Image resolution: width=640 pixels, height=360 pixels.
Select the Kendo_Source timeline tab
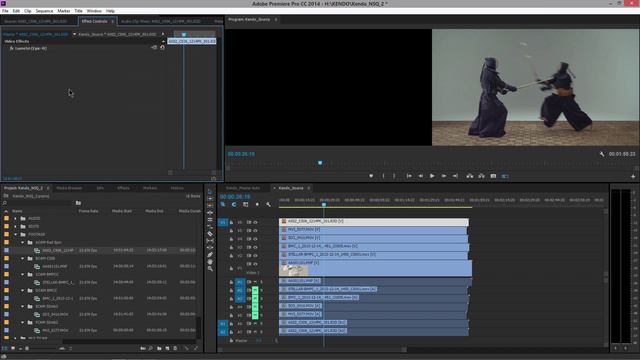[x=291, y=188]
